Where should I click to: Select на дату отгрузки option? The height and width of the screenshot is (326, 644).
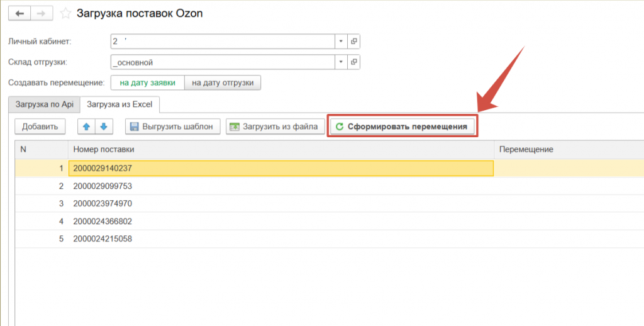(x=223, y=83)
